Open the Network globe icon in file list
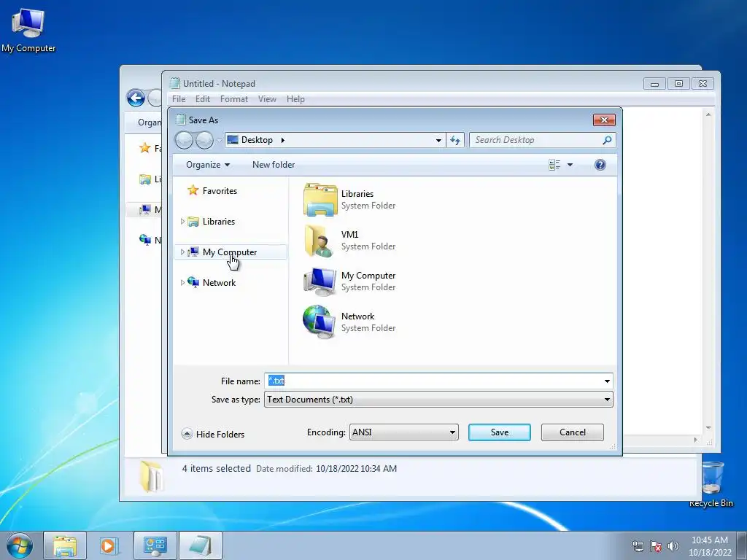This screenshot has height=560, width=747. pos(319,322)
